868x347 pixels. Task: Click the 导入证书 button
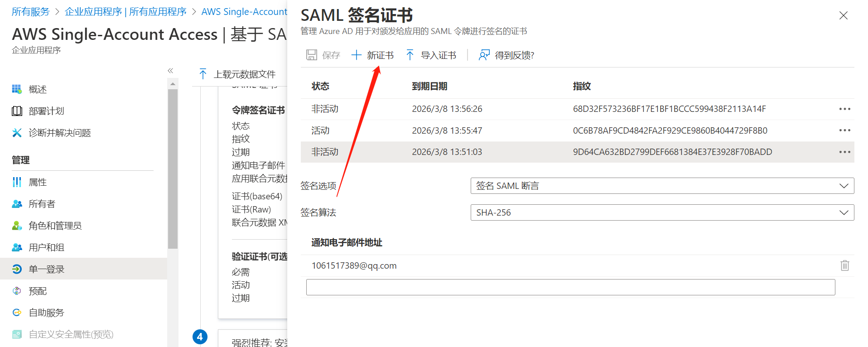[431, 55]
